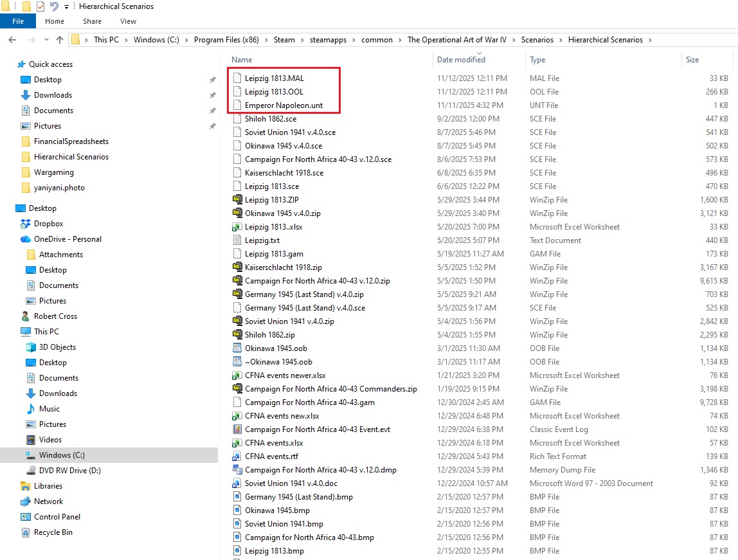Select Leipzig 1813.ZIP WinZip icon
This screenshot has width=738, height=560.
click(x=238, y=199)
